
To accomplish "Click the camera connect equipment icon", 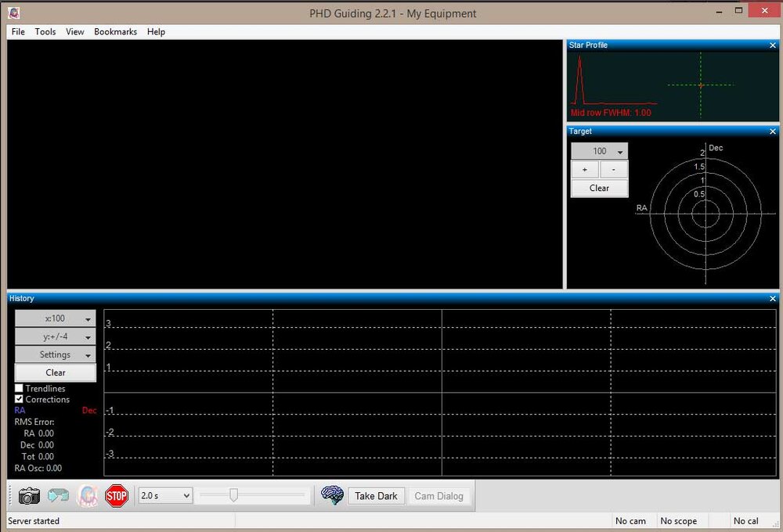I will [29, 496].
